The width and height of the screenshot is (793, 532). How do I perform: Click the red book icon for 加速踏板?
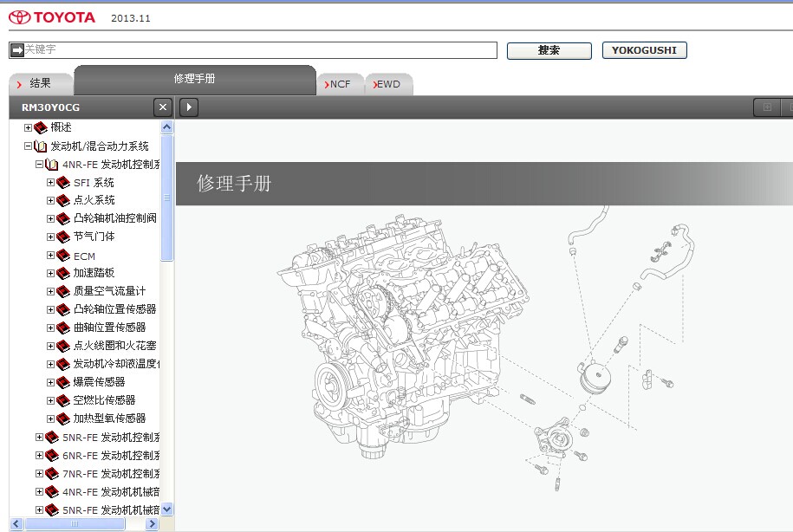click(62, 274)
